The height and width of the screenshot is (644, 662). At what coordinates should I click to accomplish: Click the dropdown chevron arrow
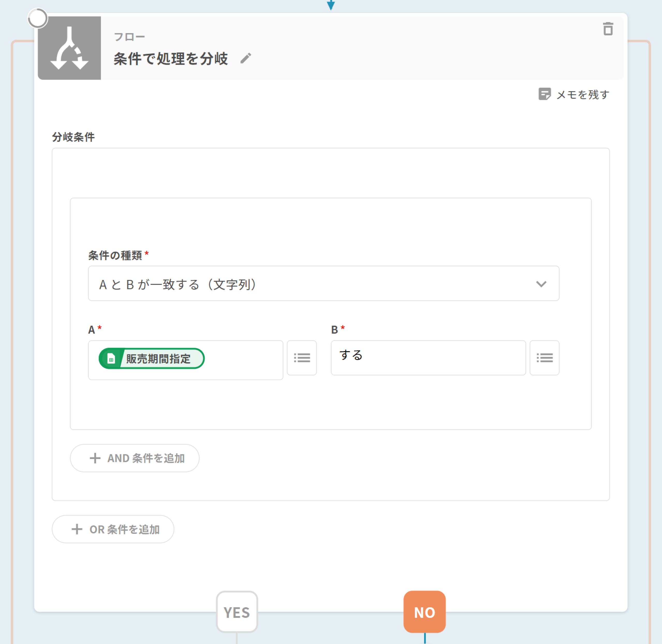coord(541,284)
